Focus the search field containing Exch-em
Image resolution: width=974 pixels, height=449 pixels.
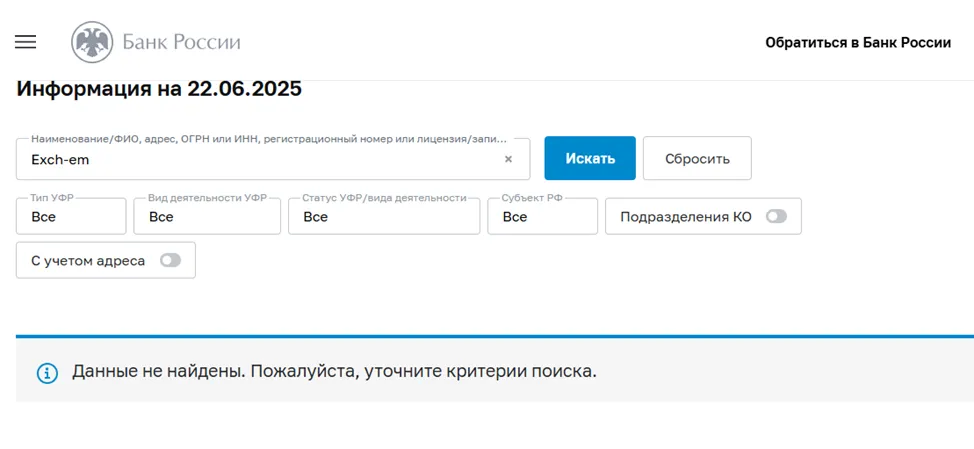[273, 159]
